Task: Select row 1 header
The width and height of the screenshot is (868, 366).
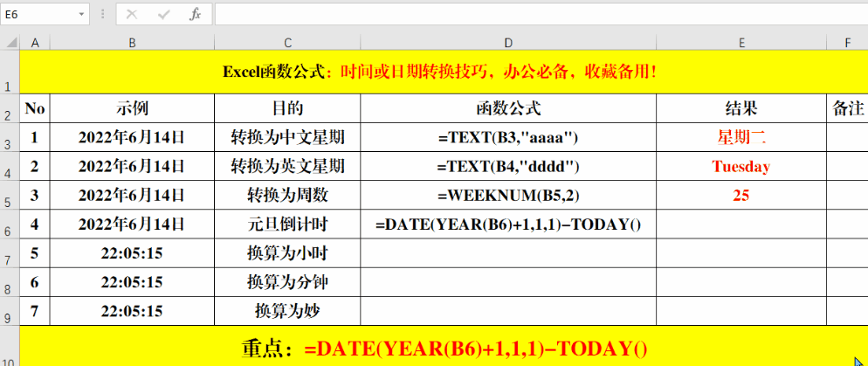Action: pyautogui.click(x=10, y=72)
